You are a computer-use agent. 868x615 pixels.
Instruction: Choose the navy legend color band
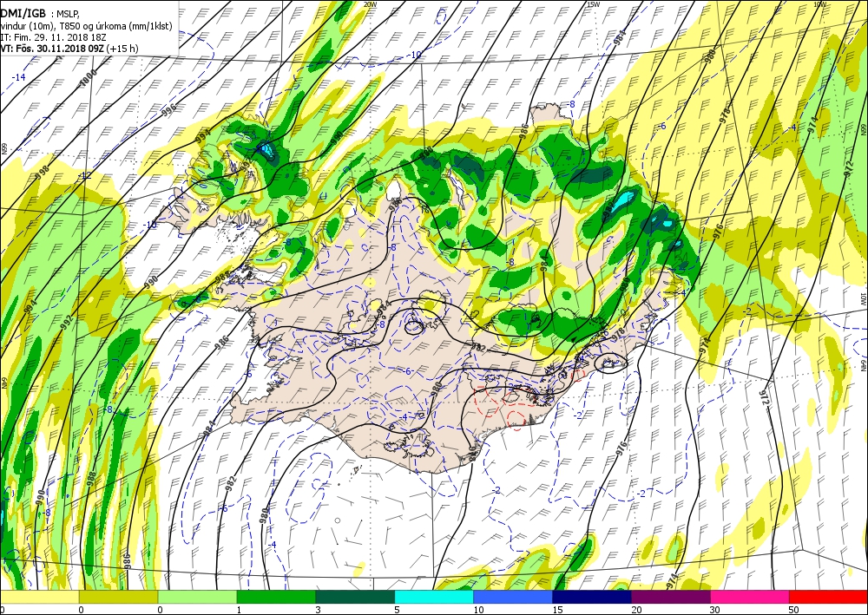[592, 598]
